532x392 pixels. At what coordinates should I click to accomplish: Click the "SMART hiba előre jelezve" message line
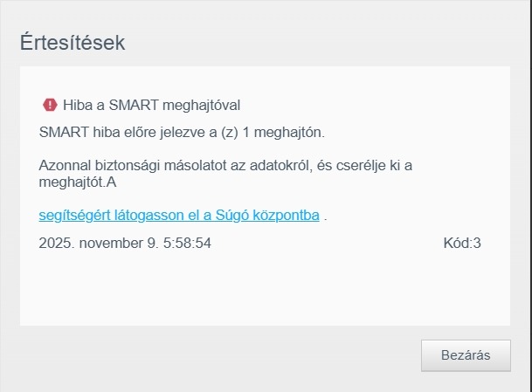pyautogui.click(x=182, y=132)
